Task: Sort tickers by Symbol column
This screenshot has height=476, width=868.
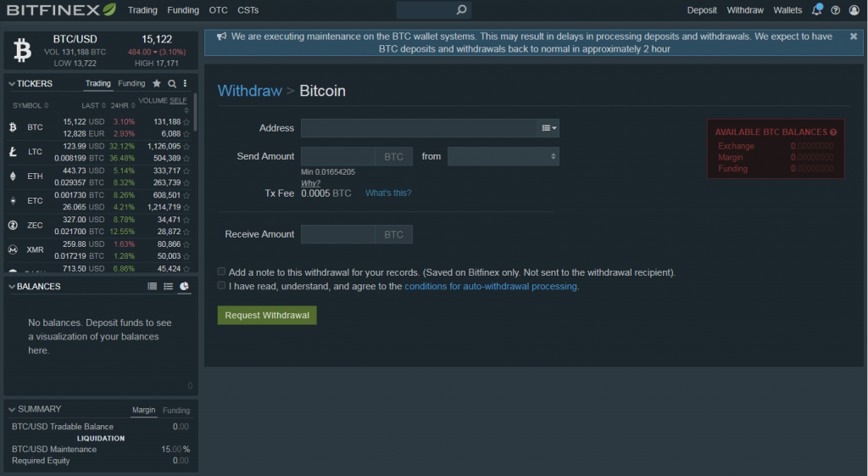Action: pyautogui.click(x=31, y=105)
